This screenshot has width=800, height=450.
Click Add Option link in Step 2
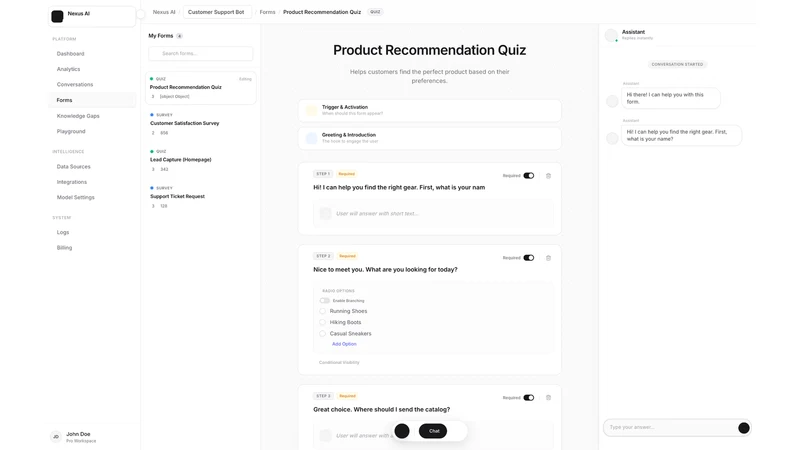344,344
